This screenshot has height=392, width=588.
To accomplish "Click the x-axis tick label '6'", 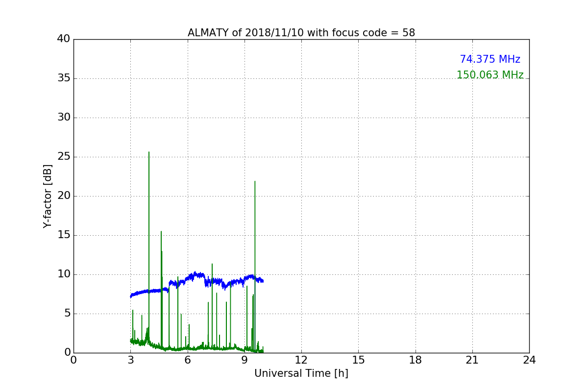I will pos(188,360).
